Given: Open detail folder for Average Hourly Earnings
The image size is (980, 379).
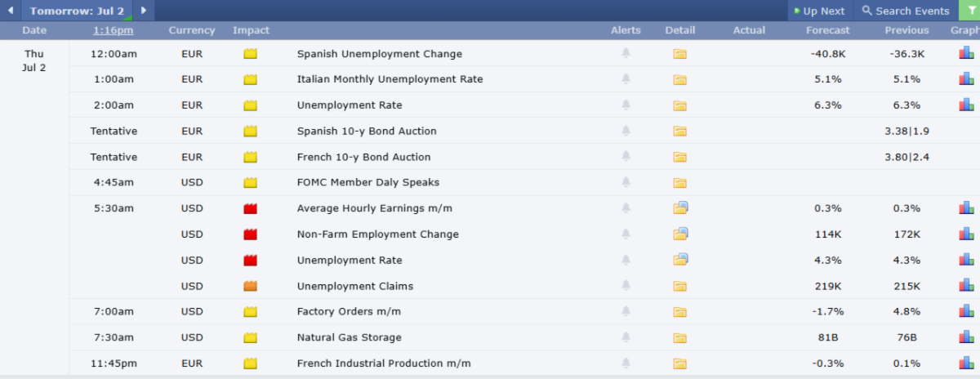Looking at the screenshot, I should point(681,207).
